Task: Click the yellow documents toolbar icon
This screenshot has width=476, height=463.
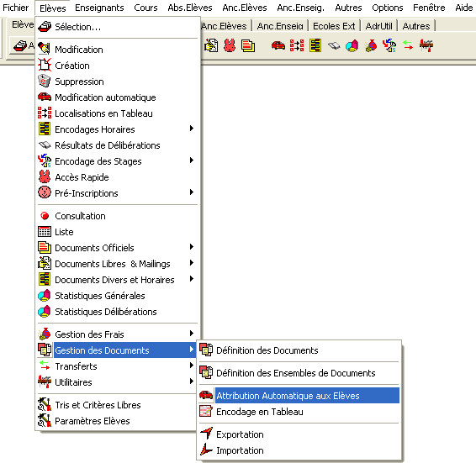Action: coord(248,45)
